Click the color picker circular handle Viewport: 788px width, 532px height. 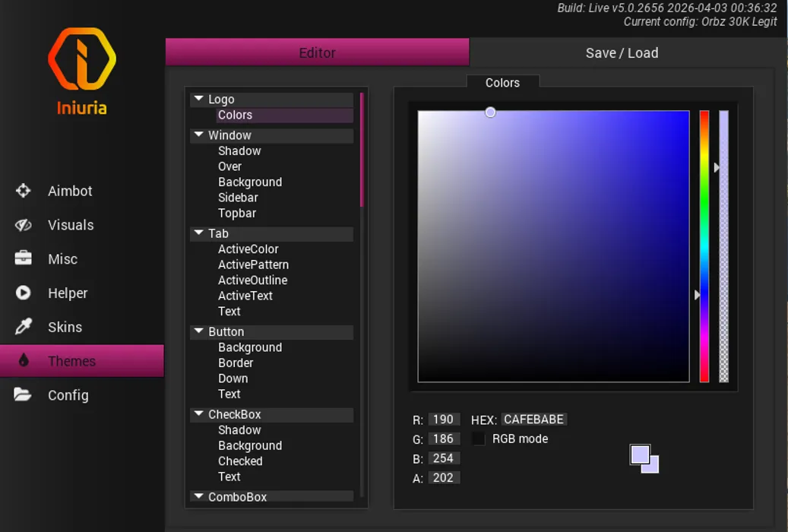tap(490, 112)
